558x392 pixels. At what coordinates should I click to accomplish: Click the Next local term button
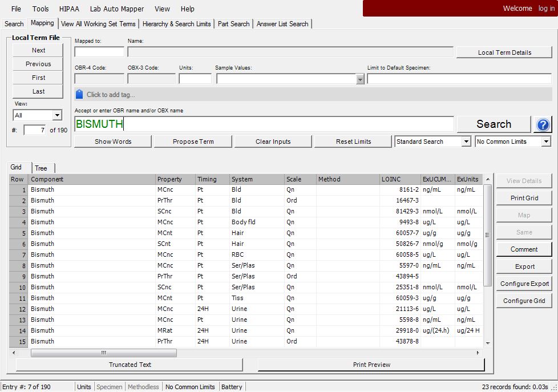(38, 50)
